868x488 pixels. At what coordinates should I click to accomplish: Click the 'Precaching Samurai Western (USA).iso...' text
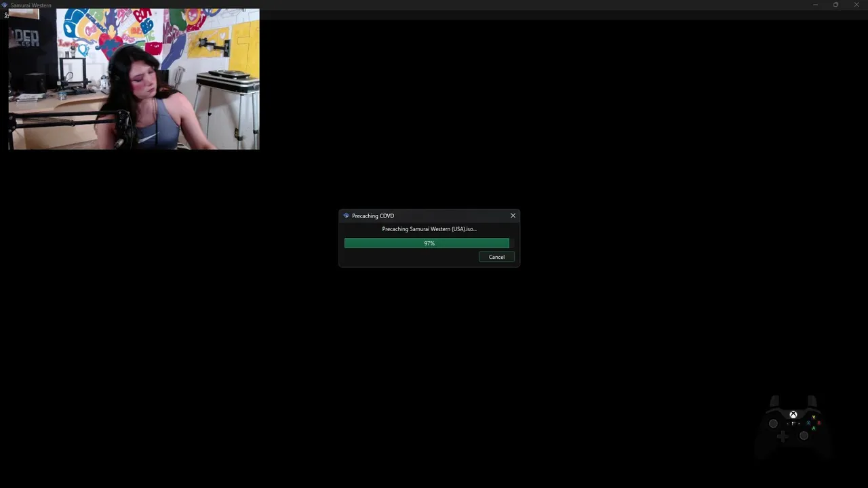pos(429,229)
